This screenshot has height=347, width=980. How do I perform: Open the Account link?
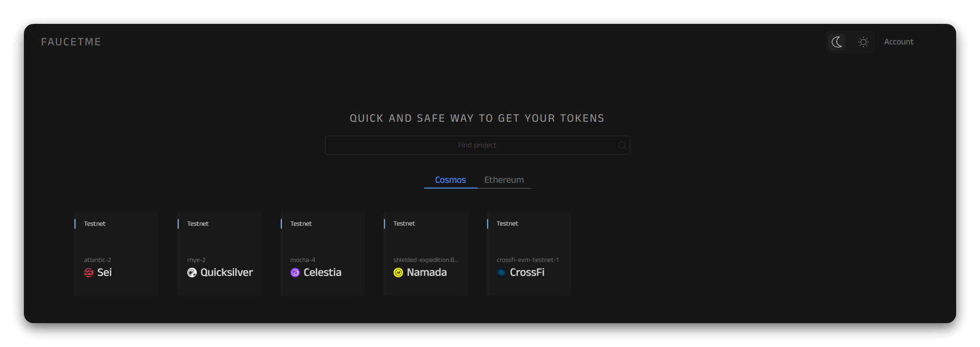[x=898, y=42]
